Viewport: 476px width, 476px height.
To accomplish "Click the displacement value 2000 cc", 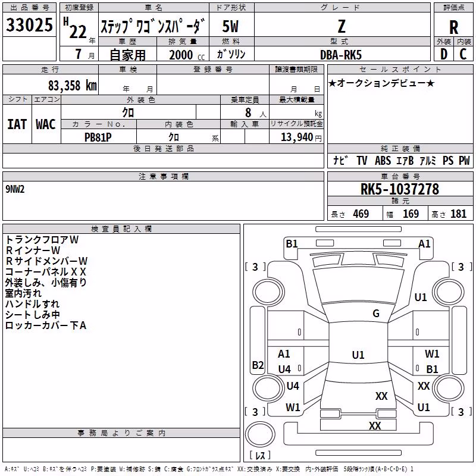I will tap(187, 55).
